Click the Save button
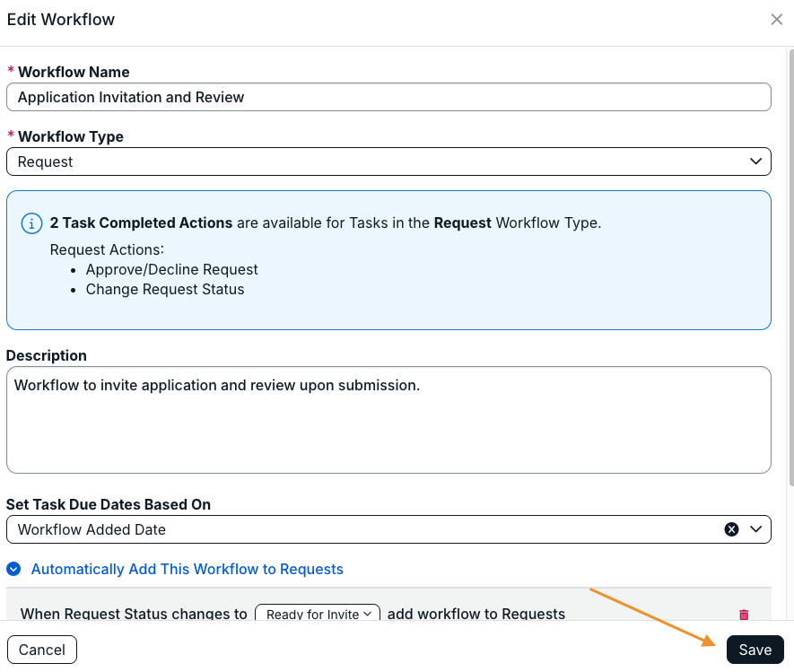The height and width of the screenshot is (672, 794). pyautogui.click(x=755, y=650)
